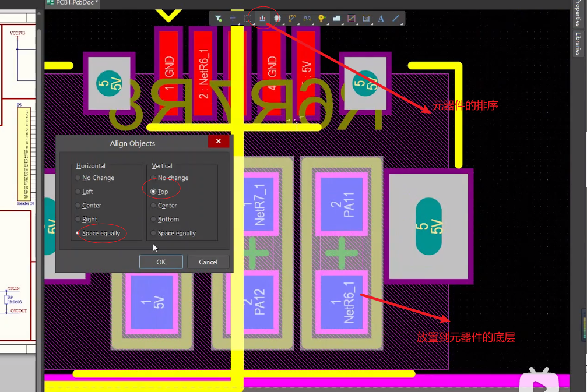Select the blue NetR7_1 pad

click(261, 204)
